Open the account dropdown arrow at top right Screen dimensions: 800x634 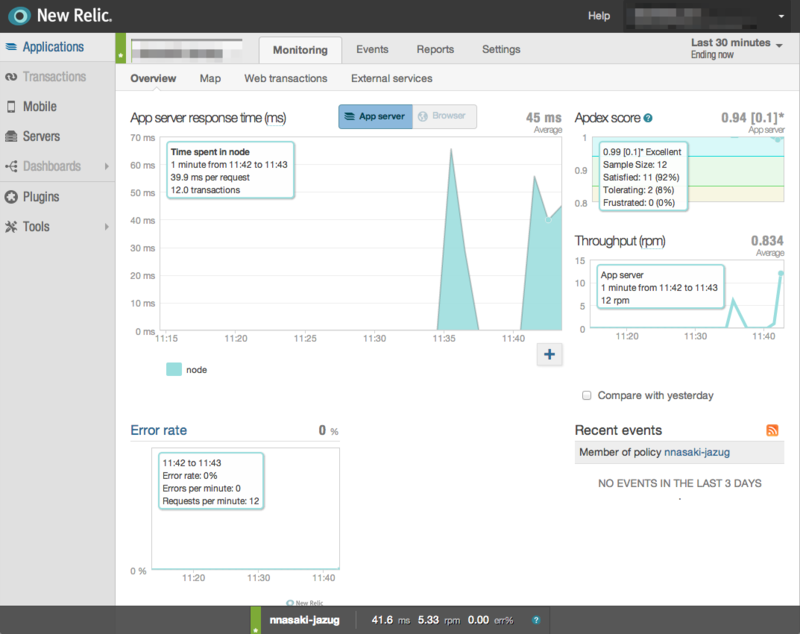tap(781, 16)
